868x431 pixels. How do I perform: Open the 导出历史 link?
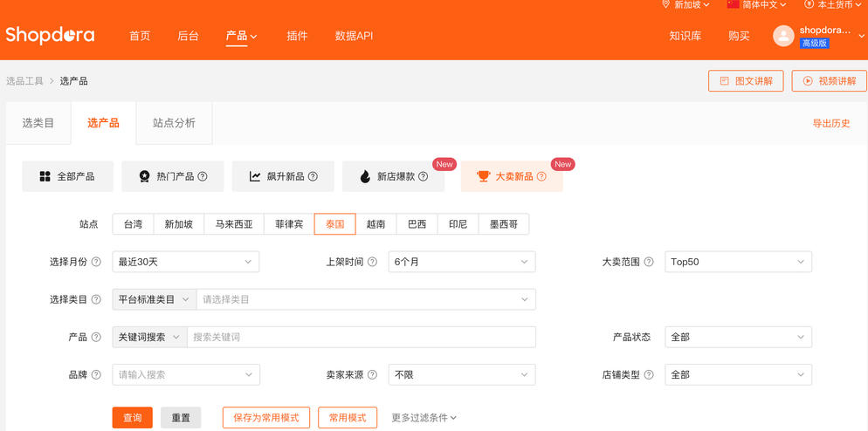pyautogui.click(x=831, y=123)
